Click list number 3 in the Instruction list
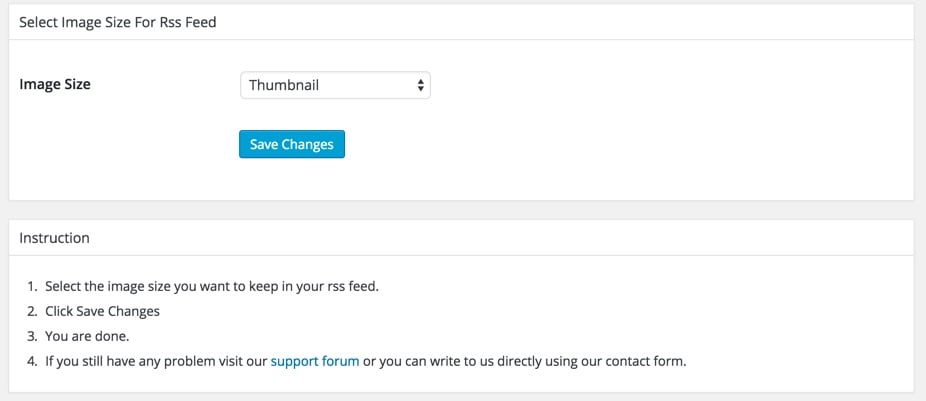This screenshot has width=926, height=401. click(x=32, y=337)
